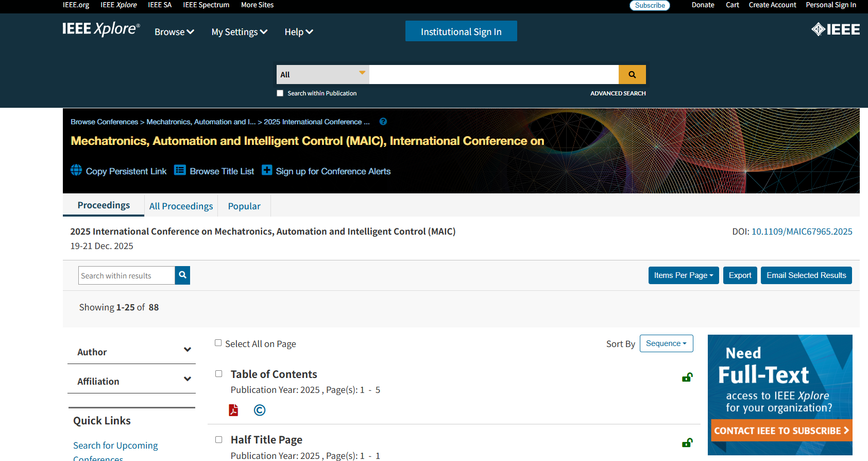The width and height of the screenshot is (868, 461).
Task: Click Email Selected Results button
Action: click(806, 275)
